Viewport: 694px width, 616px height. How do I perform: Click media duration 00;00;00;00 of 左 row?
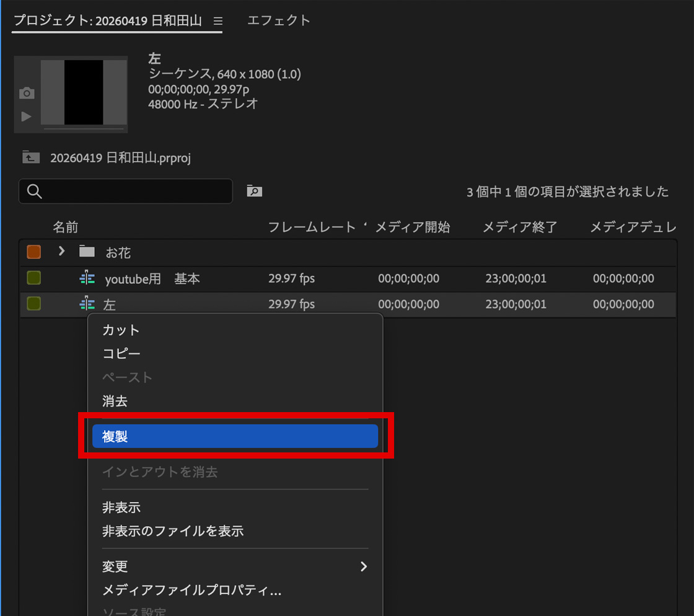tap(623, 304)
